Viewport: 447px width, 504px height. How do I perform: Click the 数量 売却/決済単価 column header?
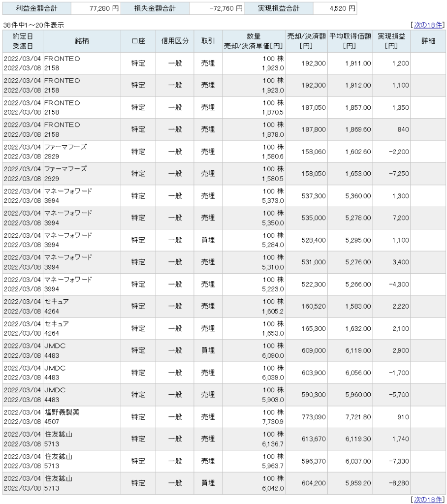[254, 41]
